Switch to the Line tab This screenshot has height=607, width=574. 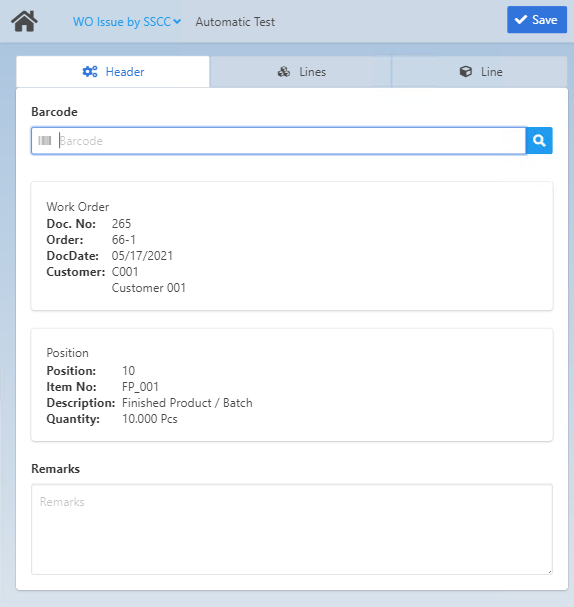(480, 72)
